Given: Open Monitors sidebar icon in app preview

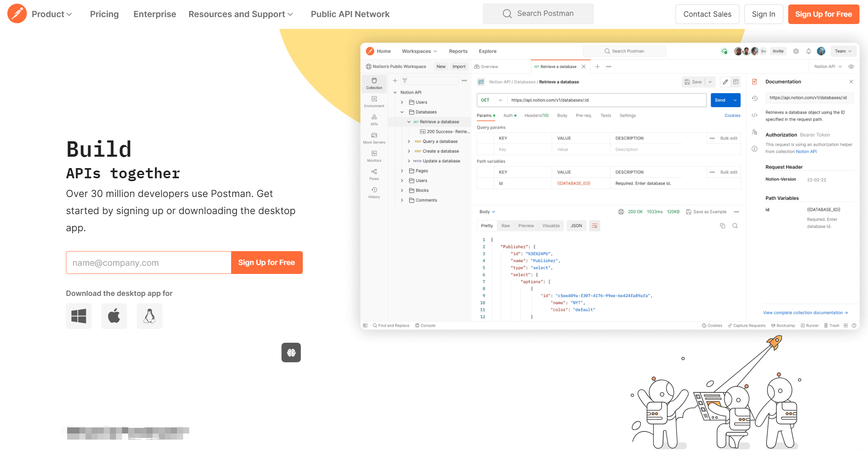Looking at the screenshot, I should tap(374, 156).
